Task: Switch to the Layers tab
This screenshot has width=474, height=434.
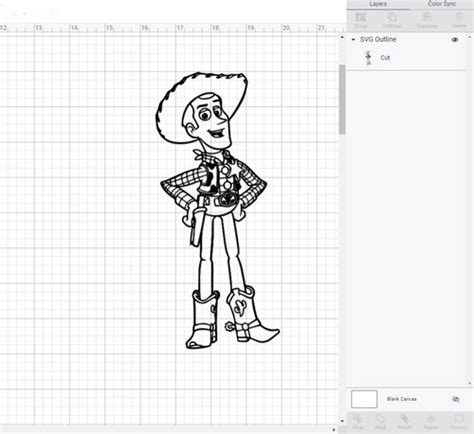Action: (x=378, y=4)
